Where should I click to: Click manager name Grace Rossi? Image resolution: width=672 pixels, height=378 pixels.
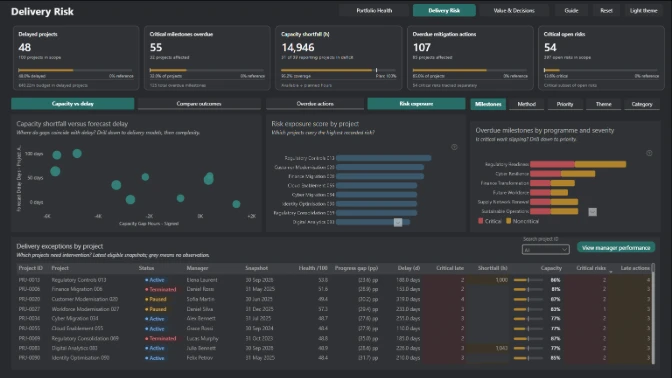pos(200,328)
